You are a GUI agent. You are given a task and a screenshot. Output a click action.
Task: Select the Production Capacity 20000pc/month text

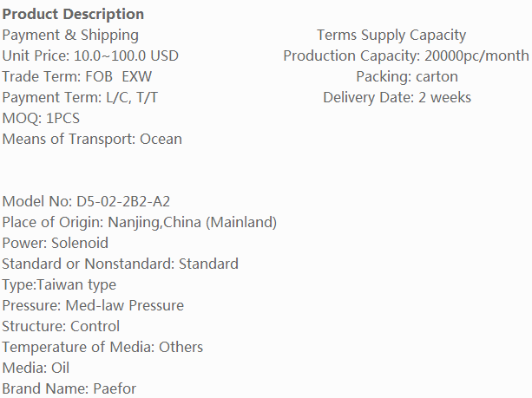[405, 56]
